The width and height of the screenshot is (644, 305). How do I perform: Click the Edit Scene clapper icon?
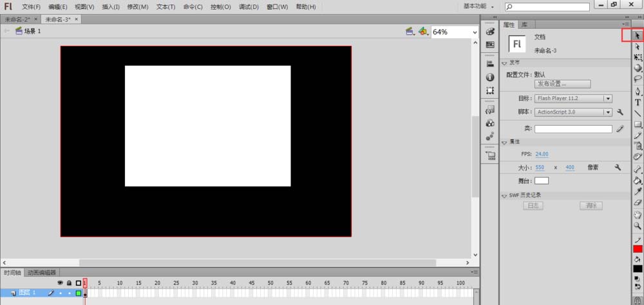pyautogui.click(x=410, y=32)
